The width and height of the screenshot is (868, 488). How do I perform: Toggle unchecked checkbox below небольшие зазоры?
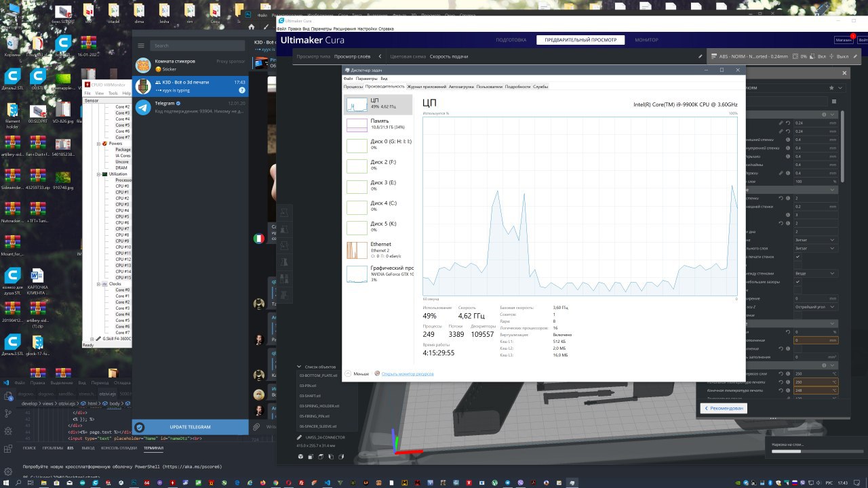pyautogui.click(x=797, y=290)
